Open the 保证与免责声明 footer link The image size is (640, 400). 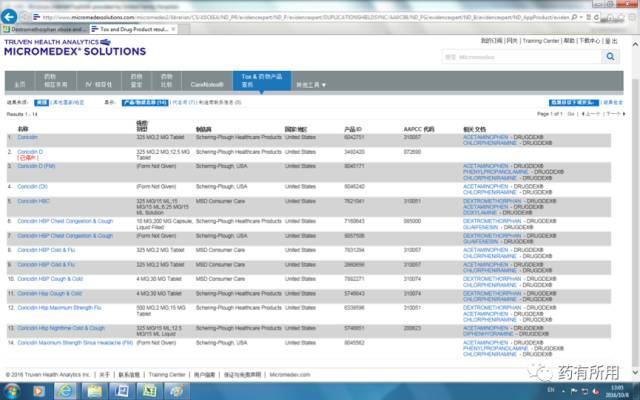click(242, 375)
